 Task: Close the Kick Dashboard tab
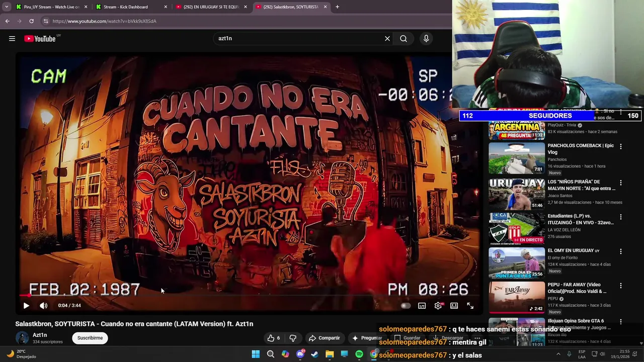point(166,7)
